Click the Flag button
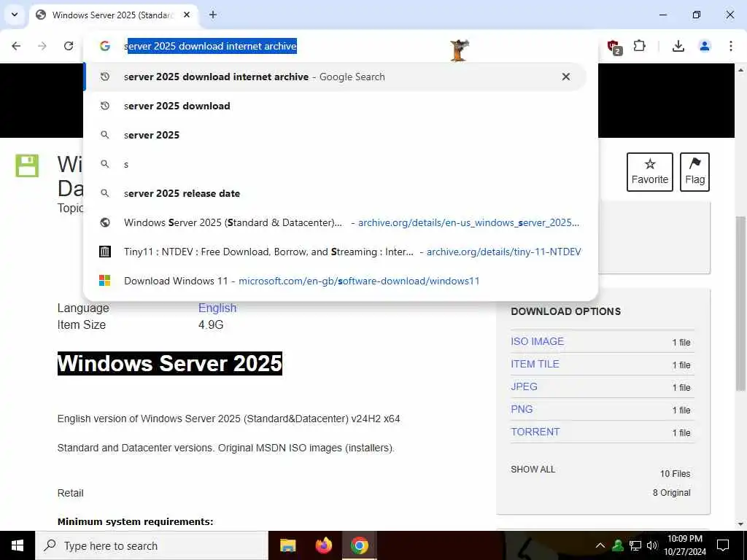The width and height of the screenshot is (747, 560). tap(694, 172)
